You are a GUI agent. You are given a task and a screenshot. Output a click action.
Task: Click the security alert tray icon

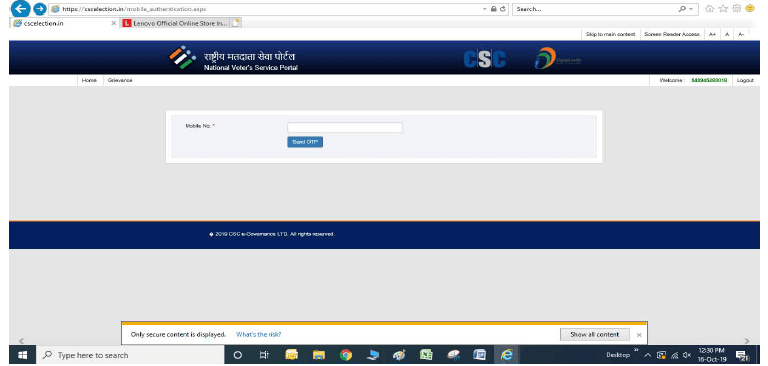click(x=661, y=355)
